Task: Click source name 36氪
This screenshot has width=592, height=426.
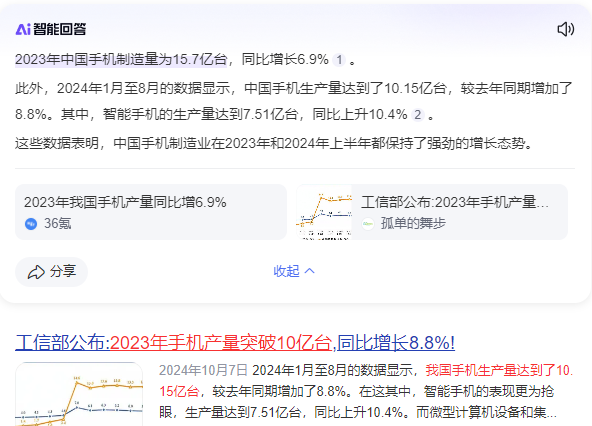Action: (58, 224)
